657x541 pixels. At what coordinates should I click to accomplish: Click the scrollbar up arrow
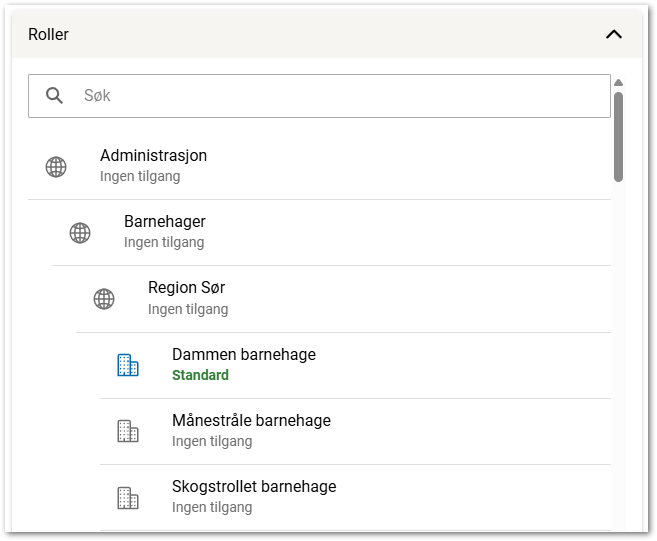tap(619, 83)
